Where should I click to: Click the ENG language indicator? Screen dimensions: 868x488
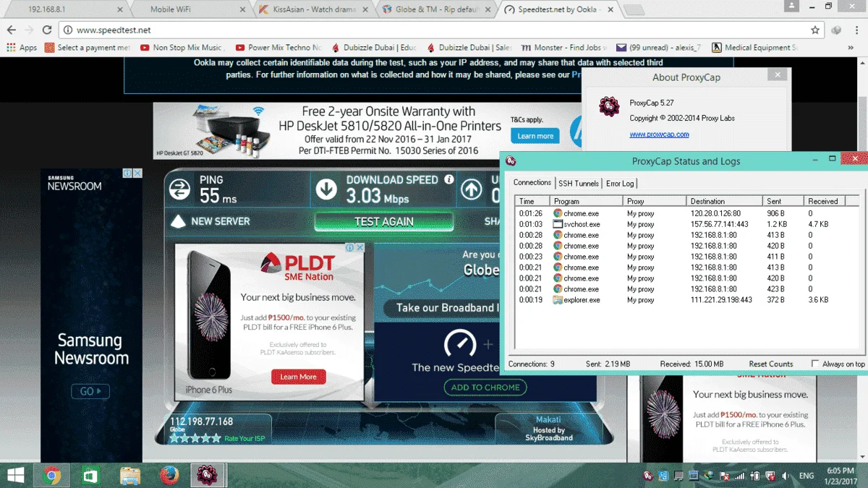[807, 476]
